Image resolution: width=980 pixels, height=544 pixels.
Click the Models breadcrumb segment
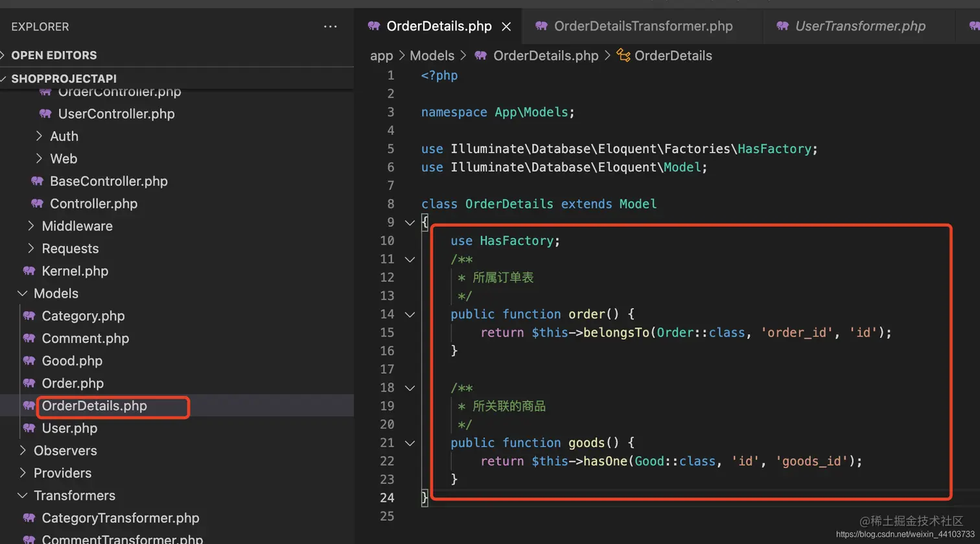(x=432, y=56)
